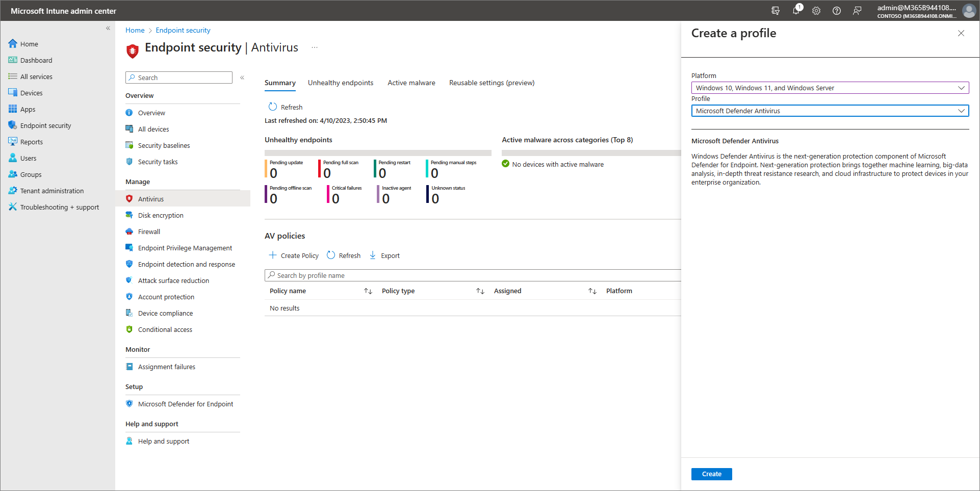The image size is (980, 491).
Task: Click the notifications bell icon
Action: pyautogui.click(x=796, y=11)
